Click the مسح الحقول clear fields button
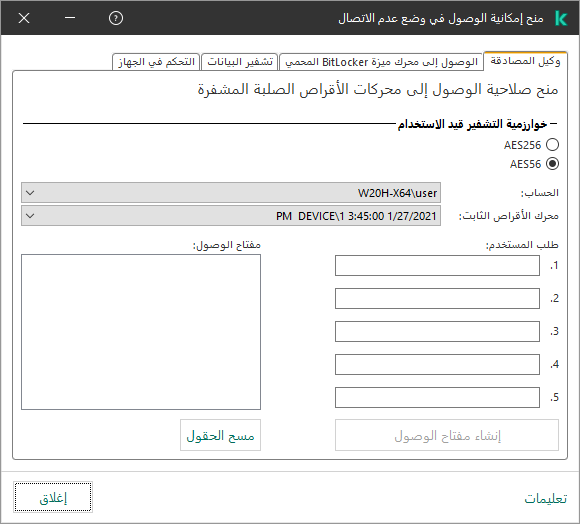The width and height of the screenshot is (580, 524). click(x=220, y=435)
